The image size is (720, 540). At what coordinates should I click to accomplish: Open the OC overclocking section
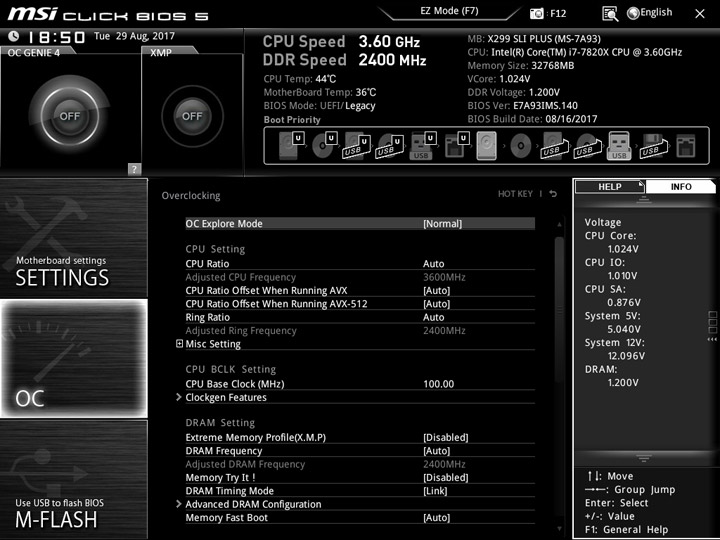click(74, 358)
